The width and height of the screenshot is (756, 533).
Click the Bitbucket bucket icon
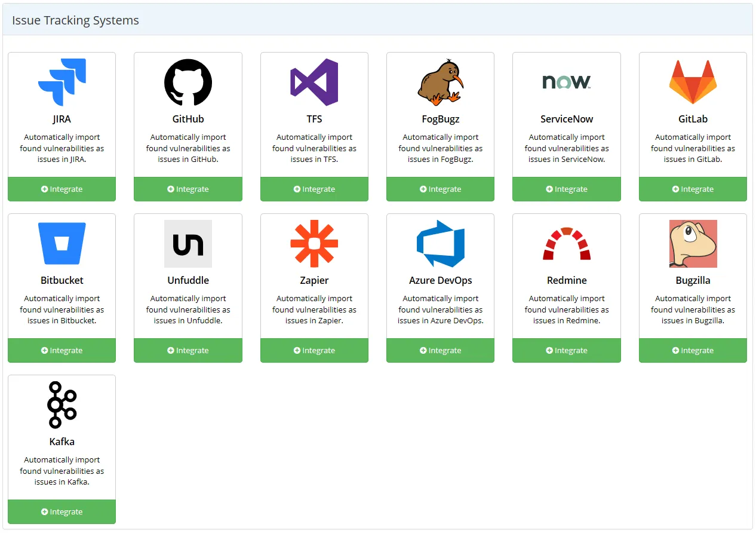pos(62,244)
